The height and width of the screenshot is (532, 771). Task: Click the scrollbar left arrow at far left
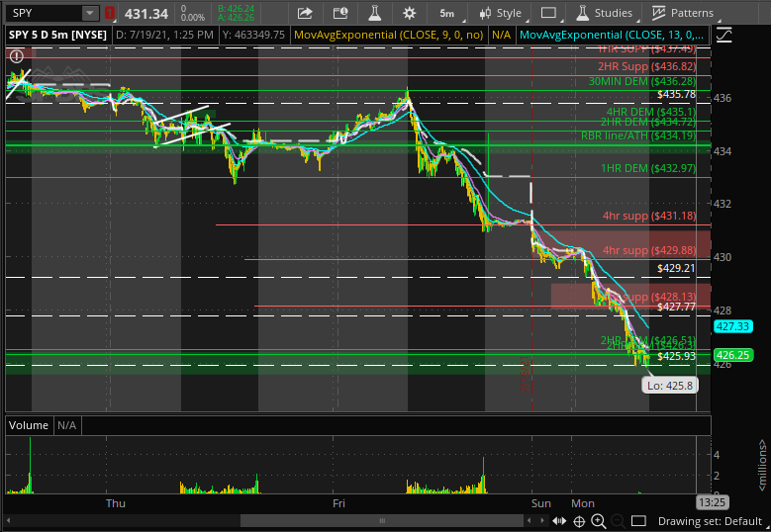(8, 521)
